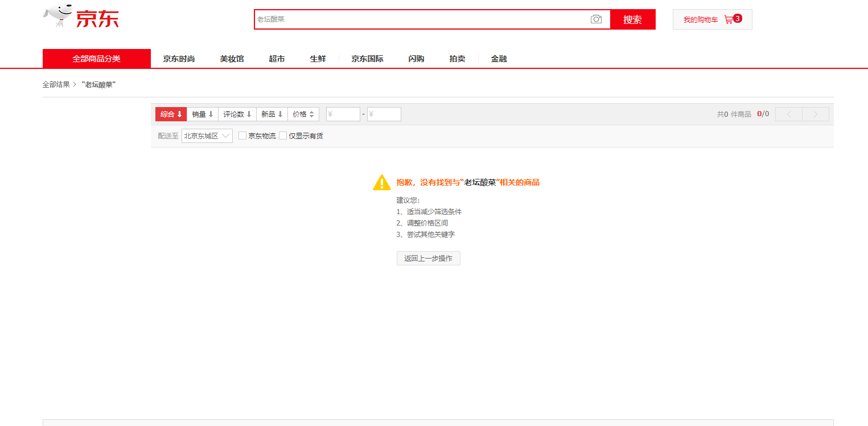Select the 综合 comprehensive sort
The height and width of the screenshot is (426, 868).
[x=171, y=114]
